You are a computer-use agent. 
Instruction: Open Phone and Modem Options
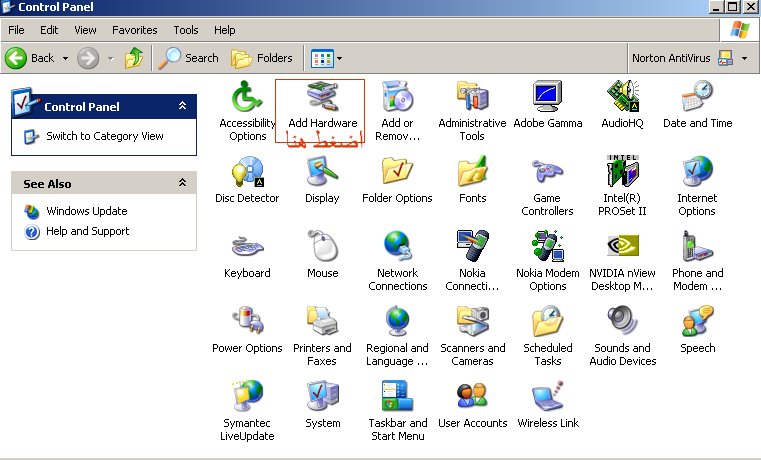[697, 261]
